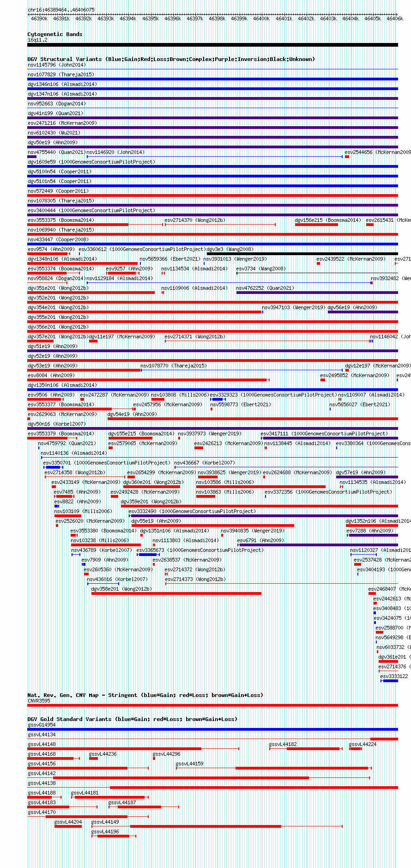Open DGV Gold Standard Variants track title
This screenshot has height=868, width=411.
point(132,719)
